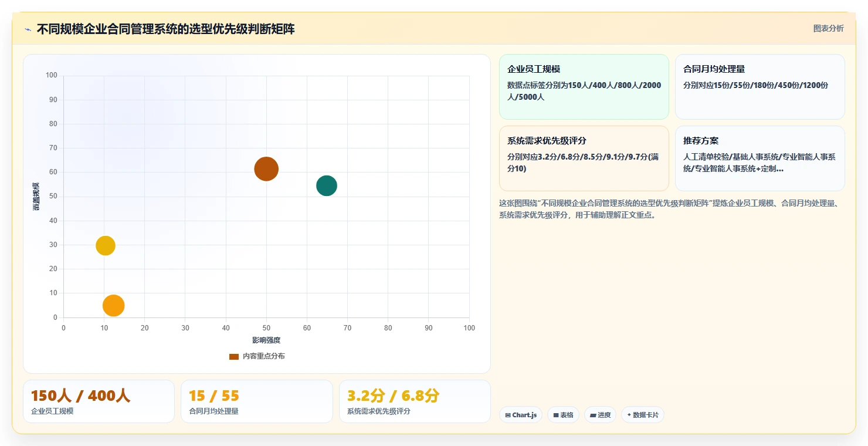
Task: Click the lightning icon beside the title
Action: [28, 29]
